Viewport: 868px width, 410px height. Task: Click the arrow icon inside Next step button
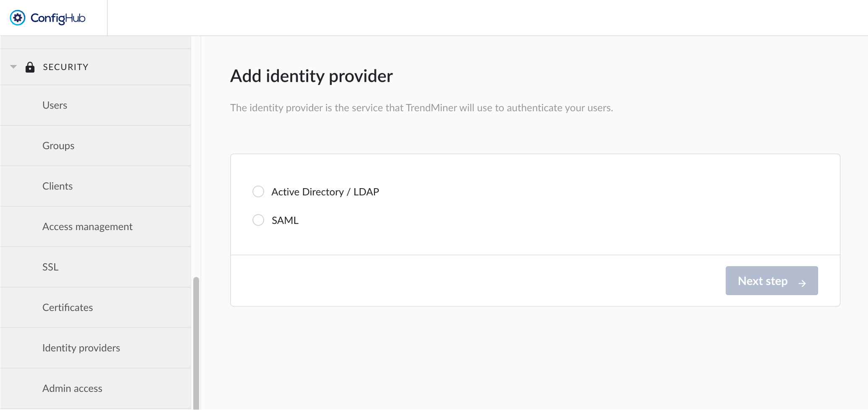(x=803, y=283)
